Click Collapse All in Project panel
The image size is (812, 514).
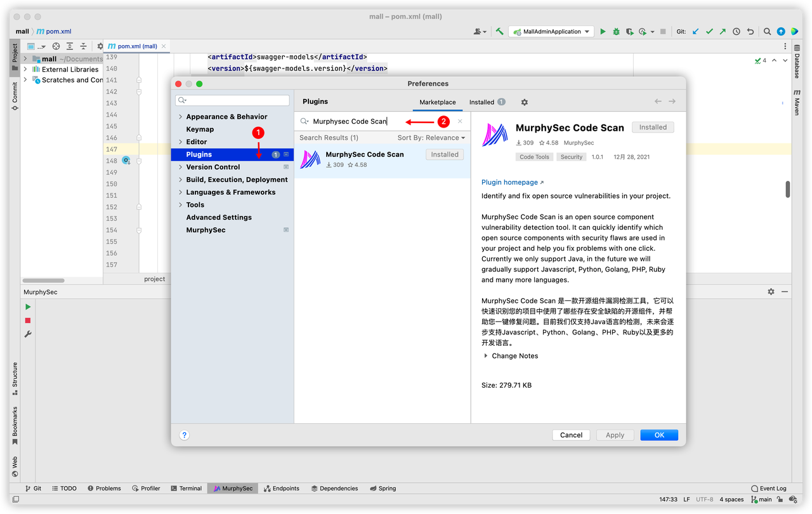click(83, 46)
